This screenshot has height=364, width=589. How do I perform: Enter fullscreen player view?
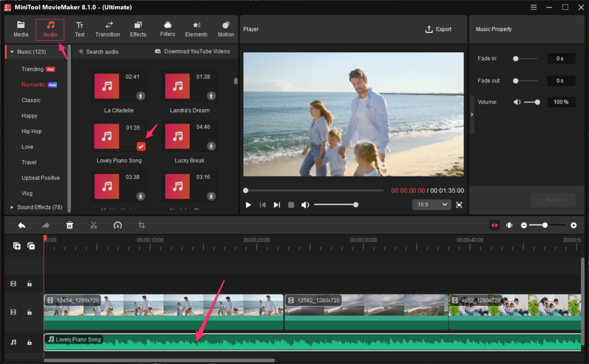coord(459,205)
